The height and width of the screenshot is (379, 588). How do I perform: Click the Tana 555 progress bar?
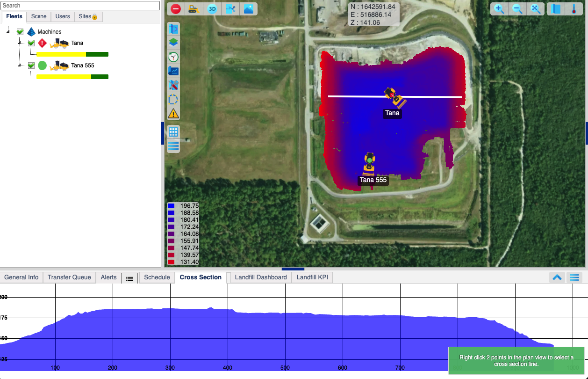72,77
